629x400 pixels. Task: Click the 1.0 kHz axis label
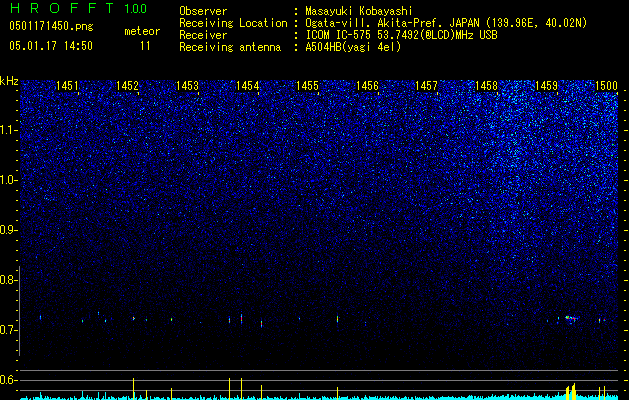(9, 180)
